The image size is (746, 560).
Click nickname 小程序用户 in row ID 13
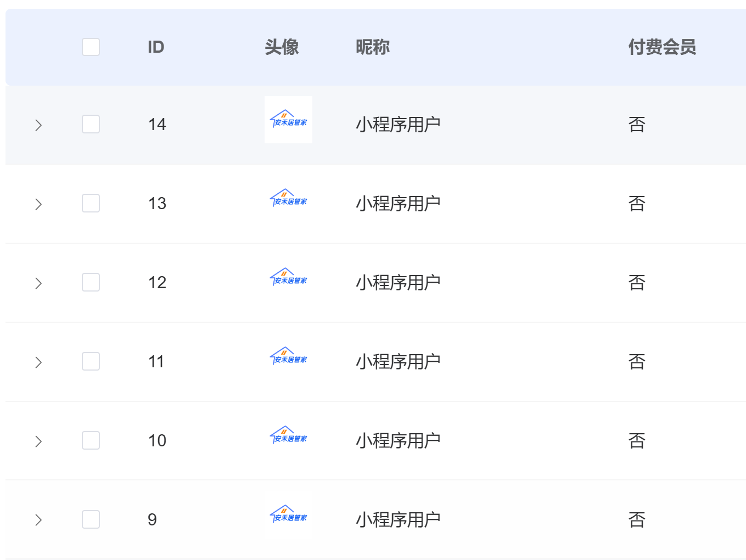point(398,204)
